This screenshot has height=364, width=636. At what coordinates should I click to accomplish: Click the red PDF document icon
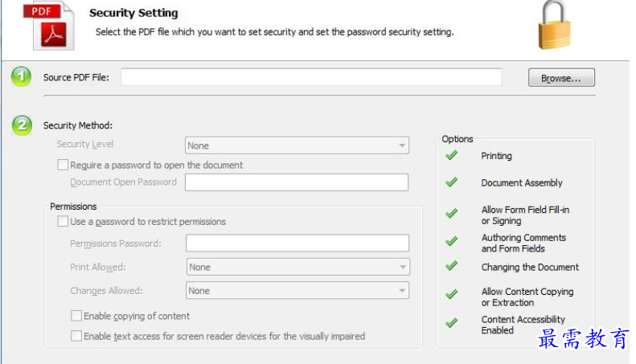[49, 26]
